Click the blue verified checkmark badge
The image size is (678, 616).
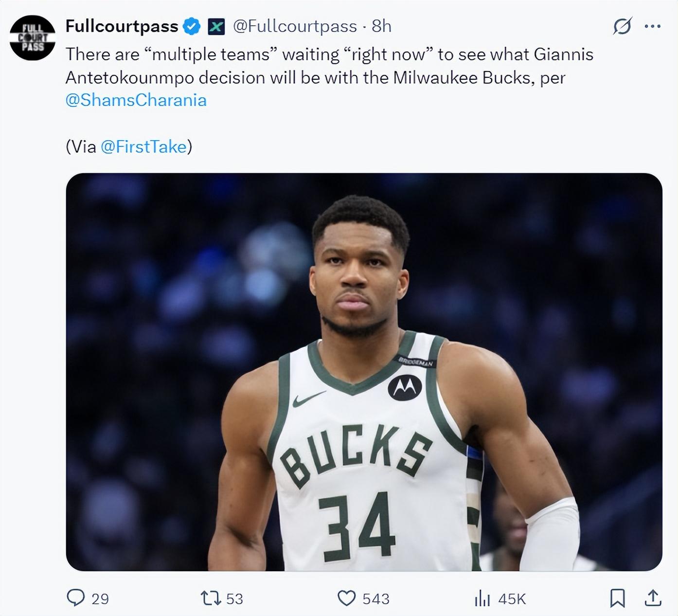coord(192,26)
